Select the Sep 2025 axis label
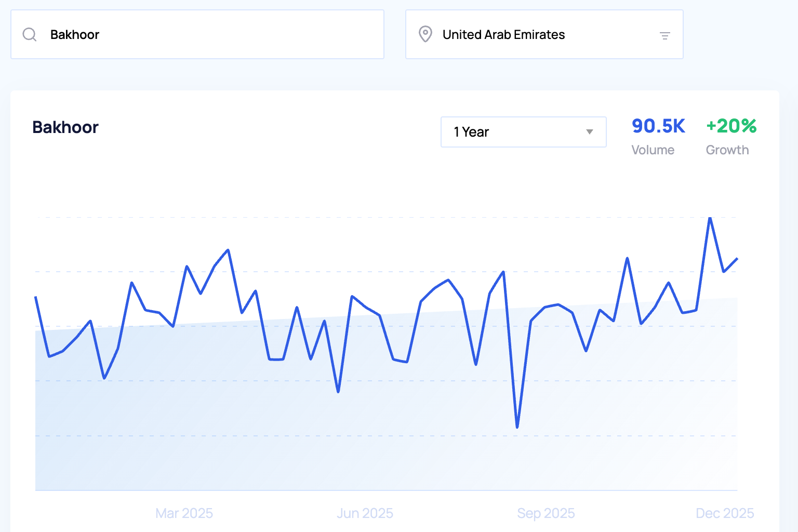798x532 pixels. pyautogui.click(x=546, y=513)
